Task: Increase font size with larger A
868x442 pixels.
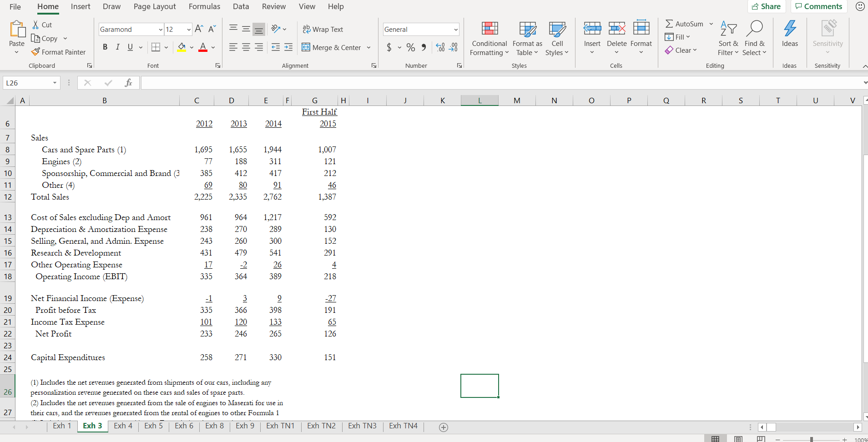Action: click(199, 29)
